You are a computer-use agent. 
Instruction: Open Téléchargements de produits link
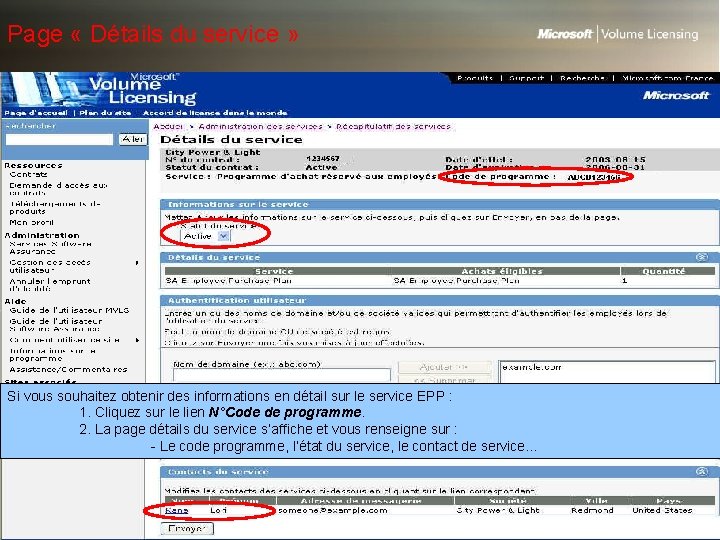(55, 208)
